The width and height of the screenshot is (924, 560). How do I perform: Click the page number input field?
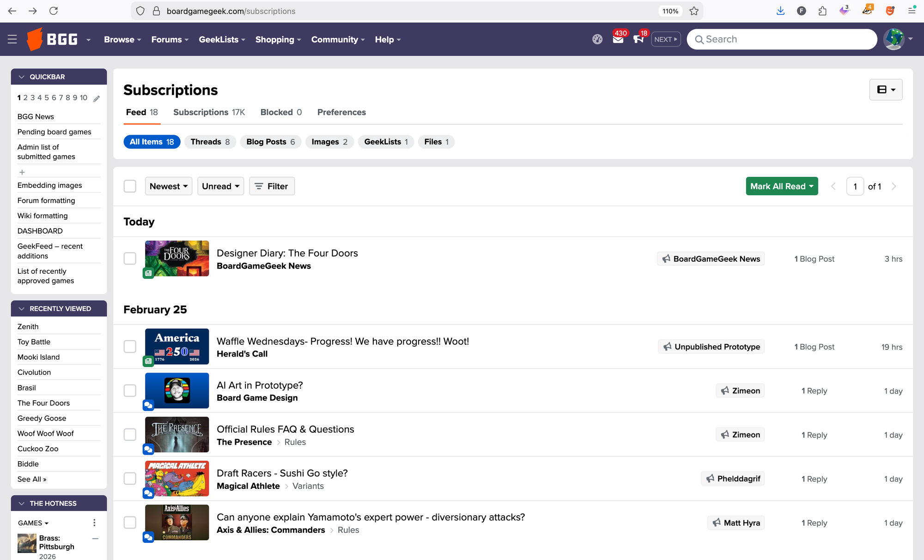point(855,186)
